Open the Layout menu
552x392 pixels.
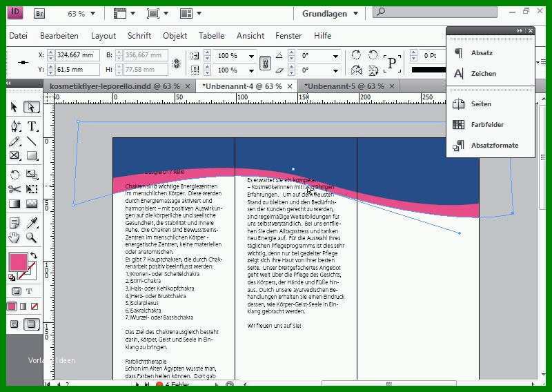[x=103, y=36]
